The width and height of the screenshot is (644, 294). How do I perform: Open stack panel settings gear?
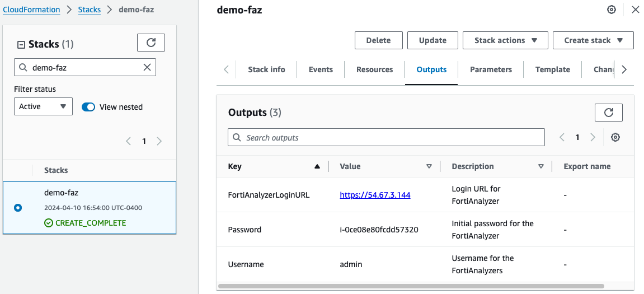[612, 10]
